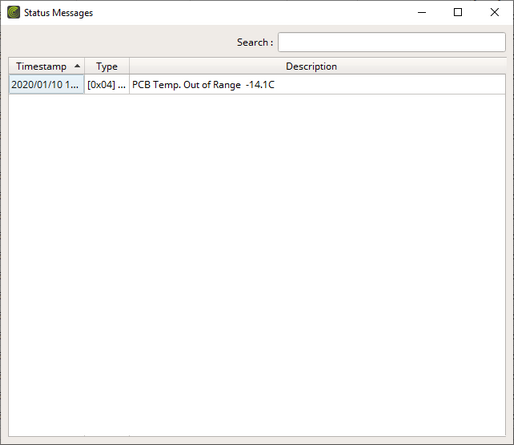Click the Status Messages window title text

[x=58, y=13]
